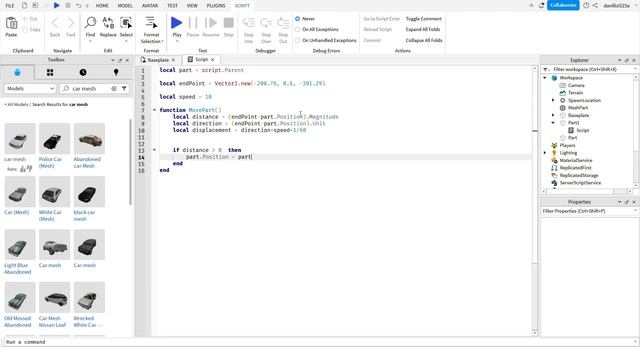
Task: Click the Format Selection icon
Action: (151, 23)
